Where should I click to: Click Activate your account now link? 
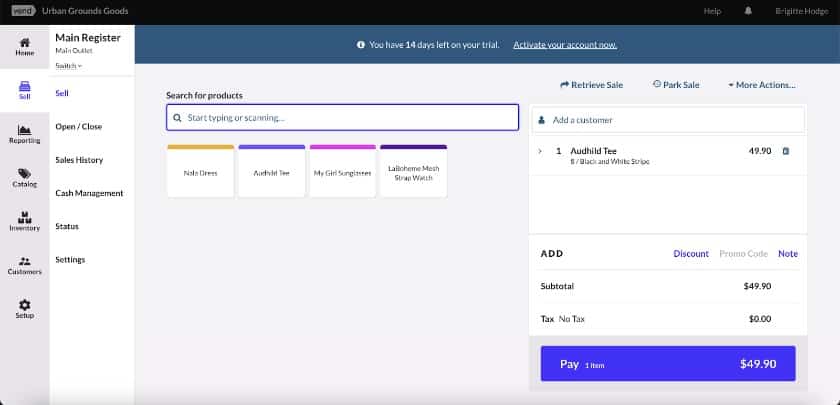(564, 46)
